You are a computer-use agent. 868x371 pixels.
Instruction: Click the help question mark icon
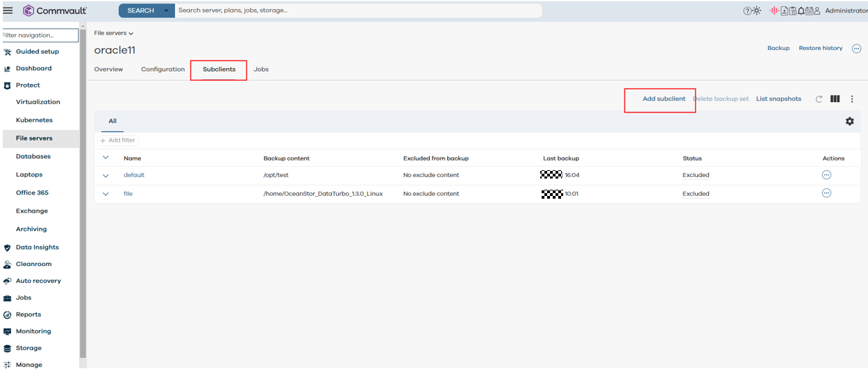[x=747, y=11]
